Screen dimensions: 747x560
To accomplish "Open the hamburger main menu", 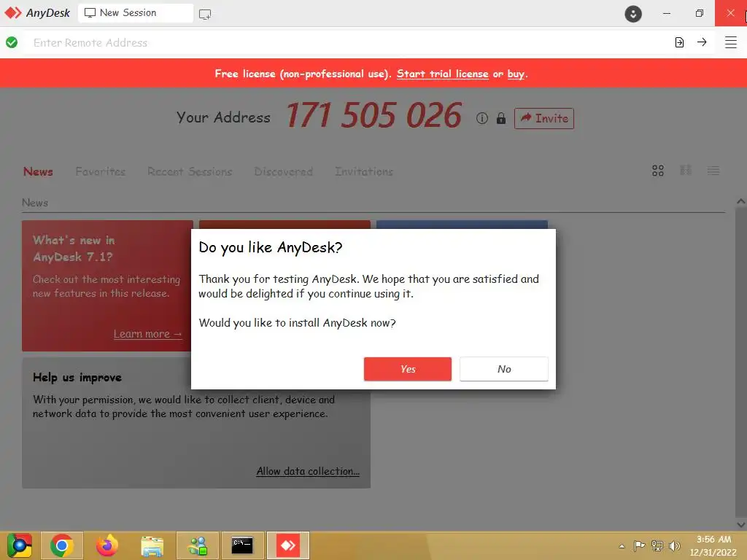I will pyautogui.click(x=731, y=42).
